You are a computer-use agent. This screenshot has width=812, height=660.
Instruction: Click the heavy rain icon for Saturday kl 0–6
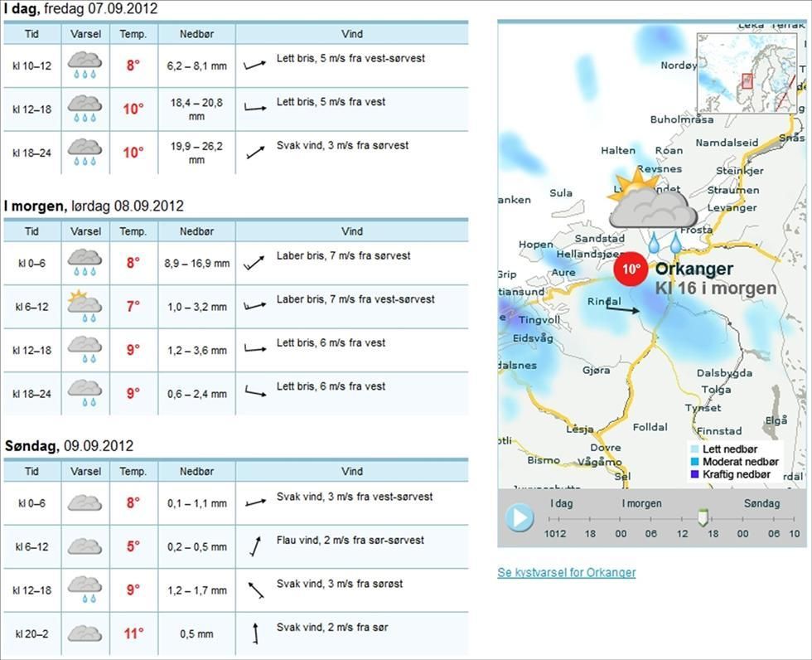[84, 258]
